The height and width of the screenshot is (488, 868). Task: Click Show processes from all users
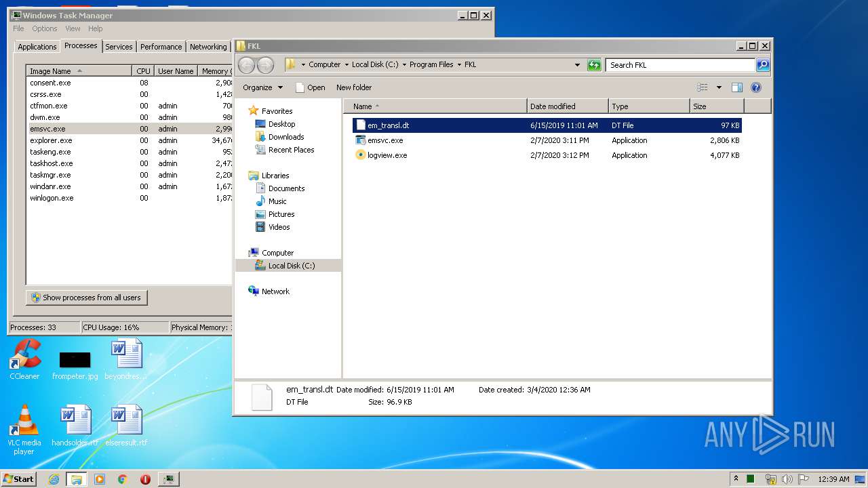coord(86,298)
